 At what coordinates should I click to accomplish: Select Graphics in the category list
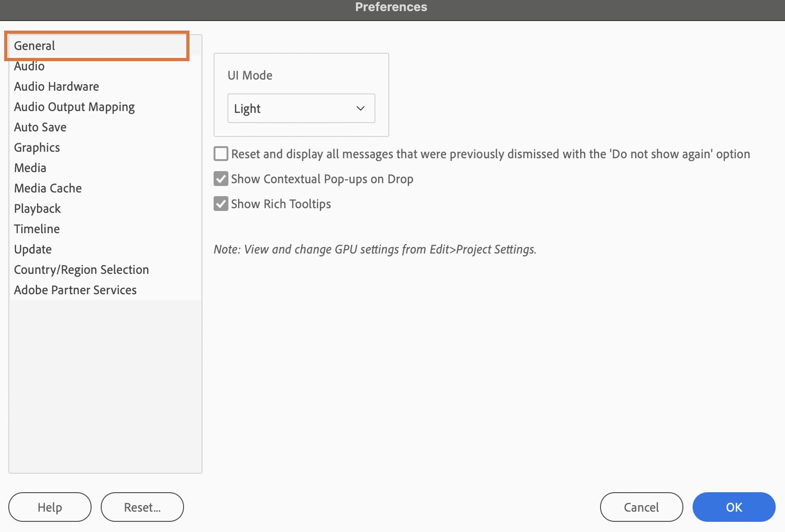(37, 148)
